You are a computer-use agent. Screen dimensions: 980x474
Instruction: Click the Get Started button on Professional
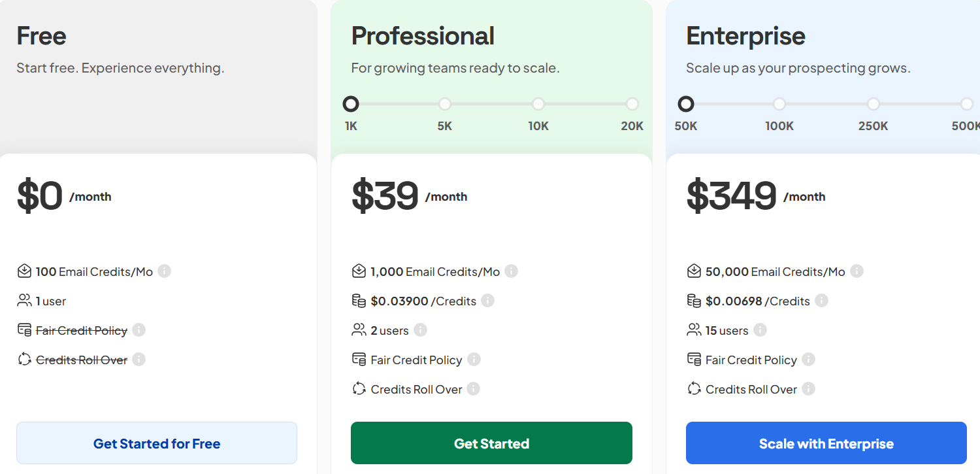491,443
